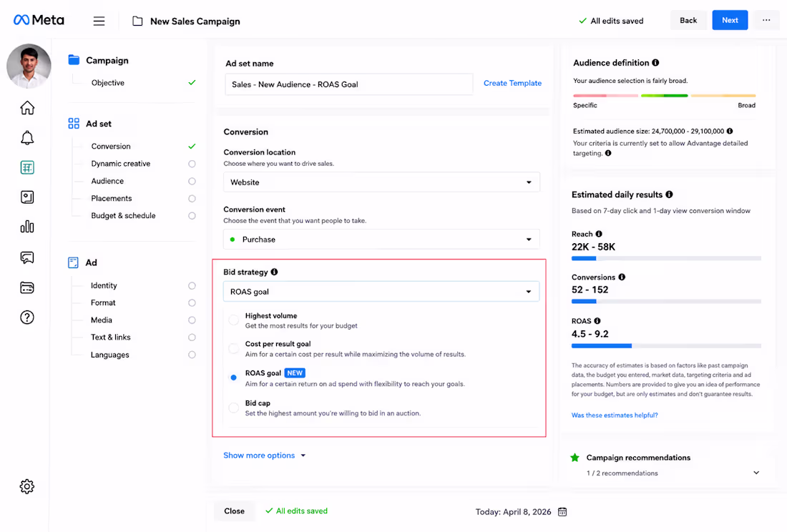Go to Audience section
This screenshot has height=532, width=787.
[x=107, y=181]
